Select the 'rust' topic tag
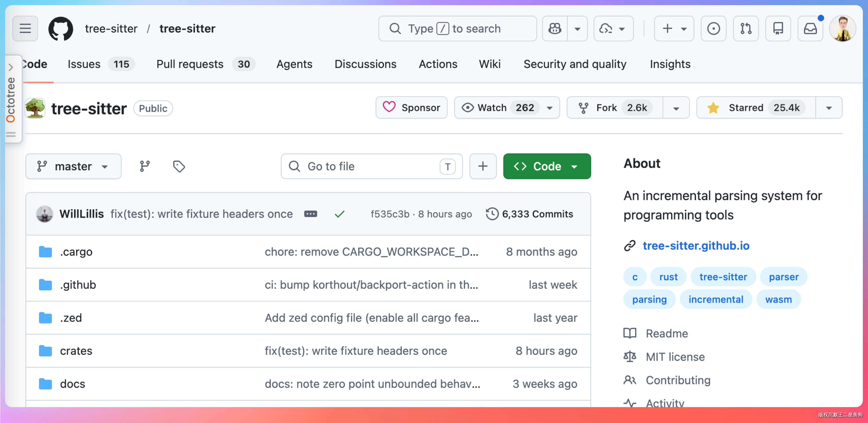This screenshot has width=868, height=423. coord(668,277)
